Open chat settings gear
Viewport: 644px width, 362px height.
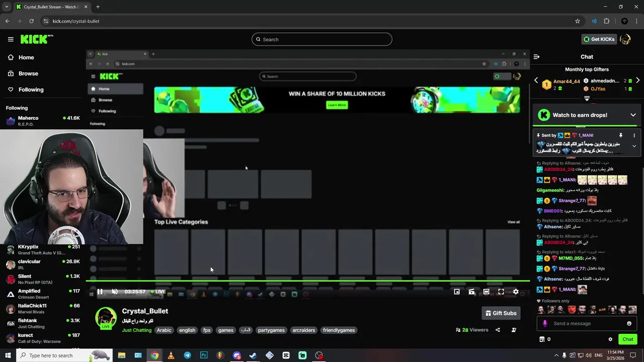click(610, 339)
